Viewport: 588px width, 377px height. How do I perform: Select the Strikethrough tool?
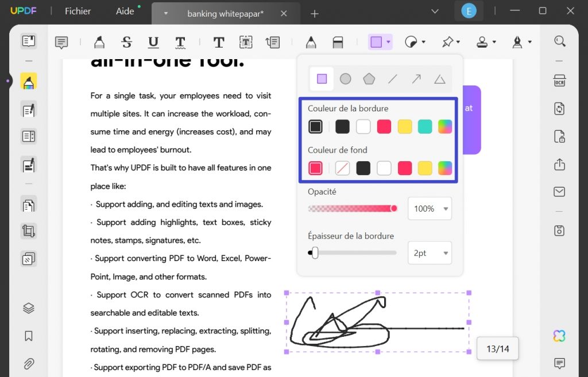(x=127, y=42)
